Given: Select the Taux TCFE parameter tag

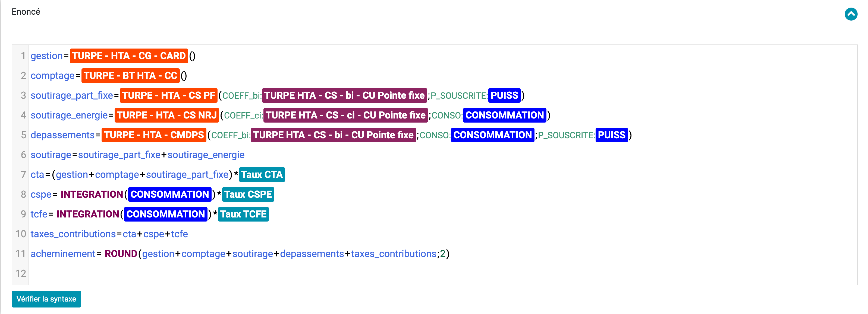Looking at the screenshot, I should pyautogui.click(x=243, y=214).
